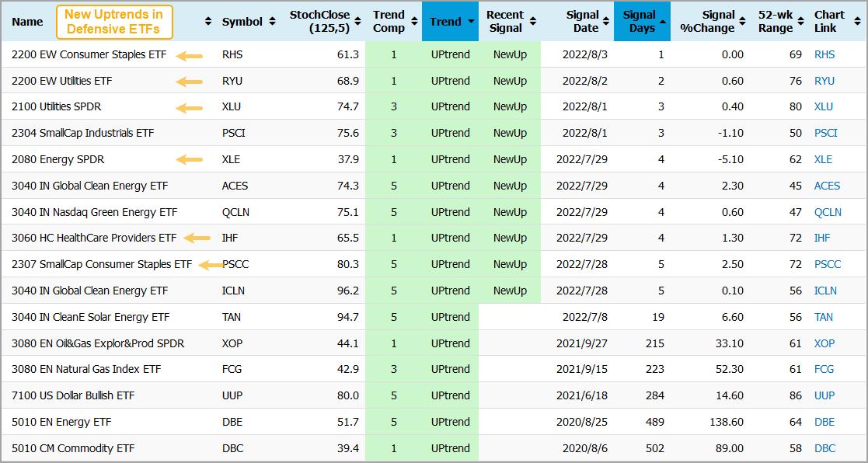Click sort arrows next to Symbol header

click(x=272, y=22)
